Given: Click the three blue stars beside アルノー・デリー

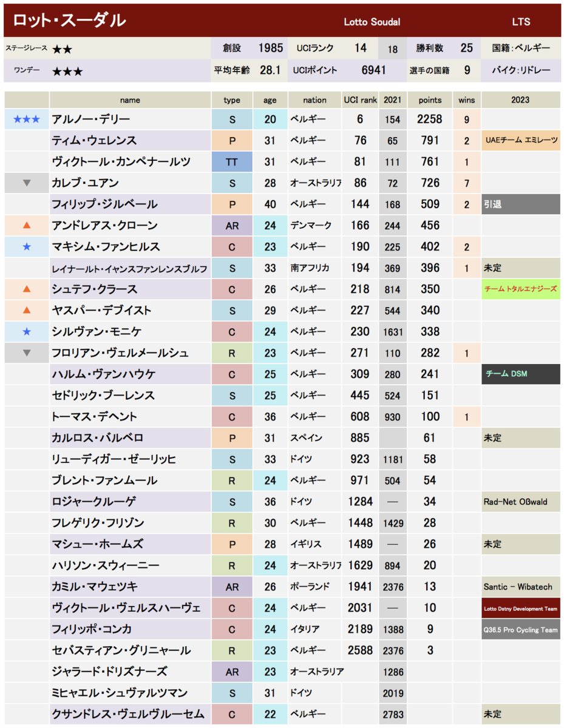Looking at the screenshot, I should coord(26,120).
